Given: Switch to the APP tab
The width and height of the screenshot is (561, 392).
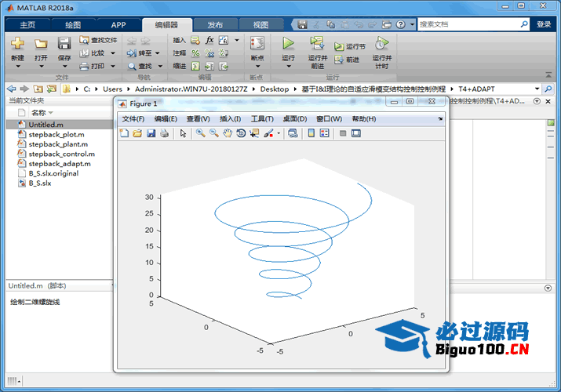Looking at the screenshot, I should pos(118,25).
